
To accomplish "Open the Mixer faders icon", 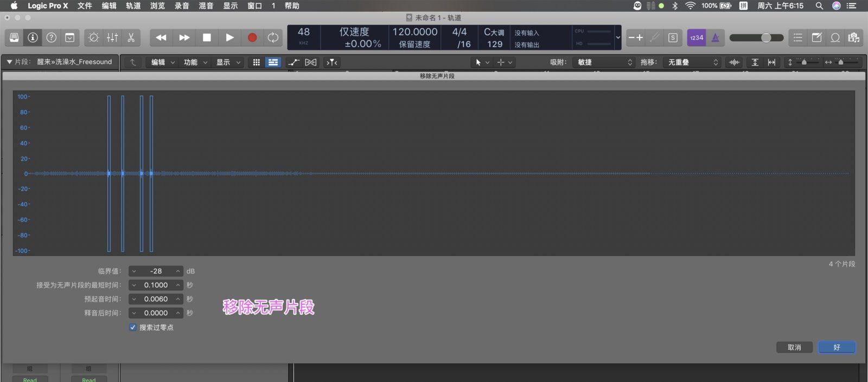I will point(112,37).
